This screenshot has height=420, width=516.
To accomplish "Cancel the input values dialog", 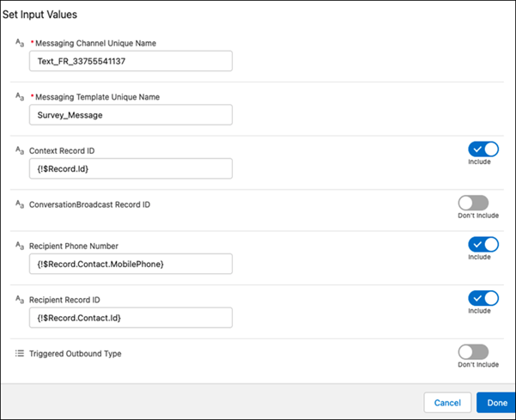I will coord(447,402).
